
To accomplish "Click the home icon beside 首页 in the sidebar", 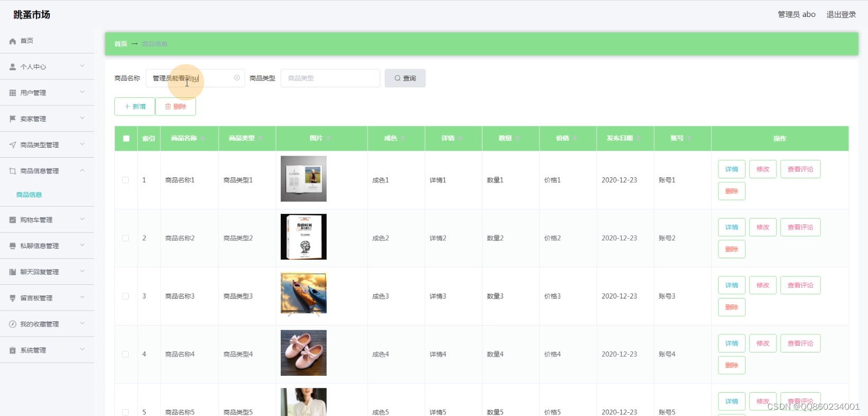I will click(13, 41).
